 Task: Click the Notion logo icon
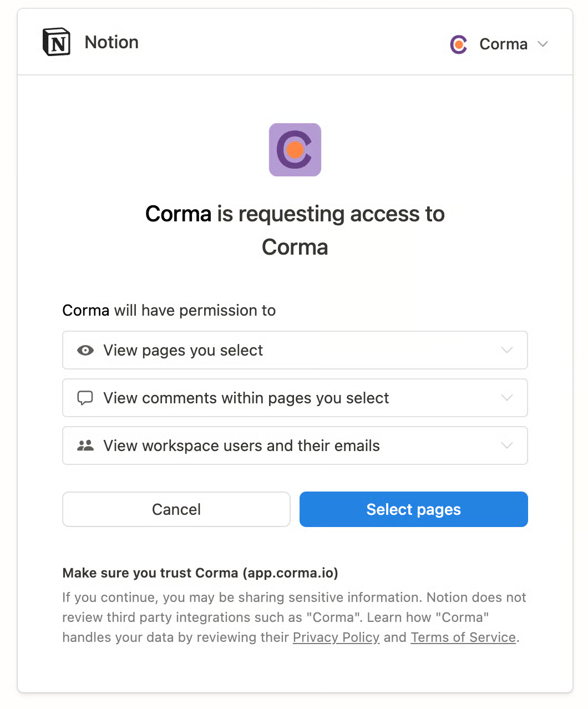57,42
